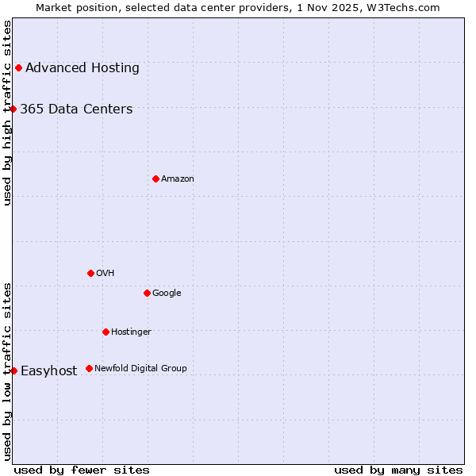Click the Advanced Hosting text label
The height and width of the screenshot is (476, 476).
coord(83,68)
